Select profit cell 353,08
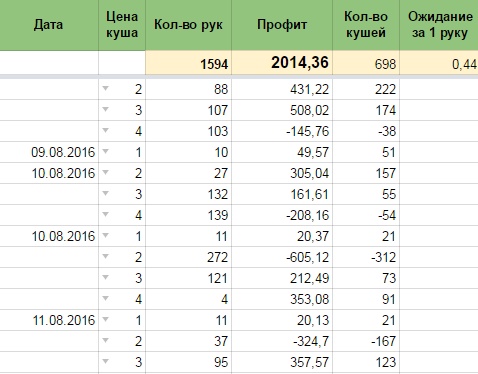The image size is (478, 374). point(282,299)
